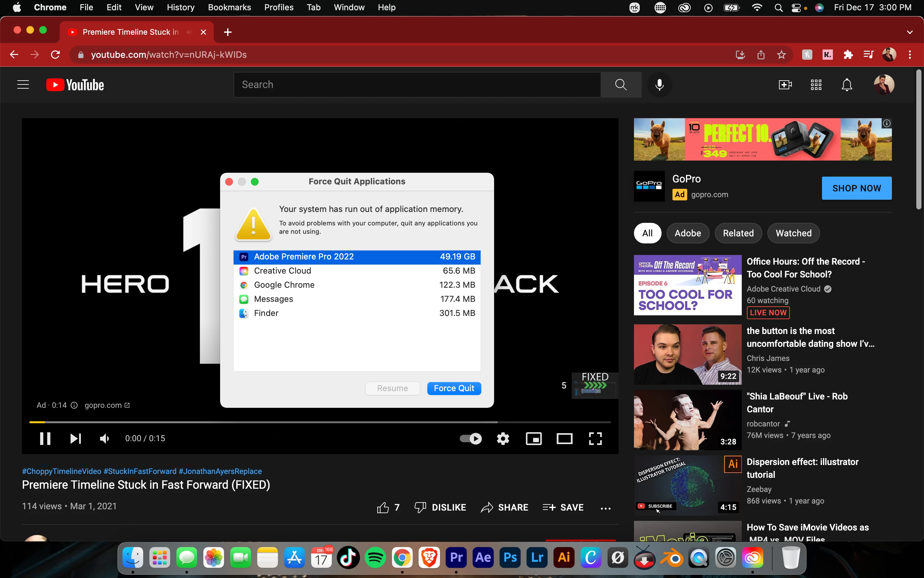Bookmark this page with star icon
This screenshot has height=578, width=924.
coord(782,55)
